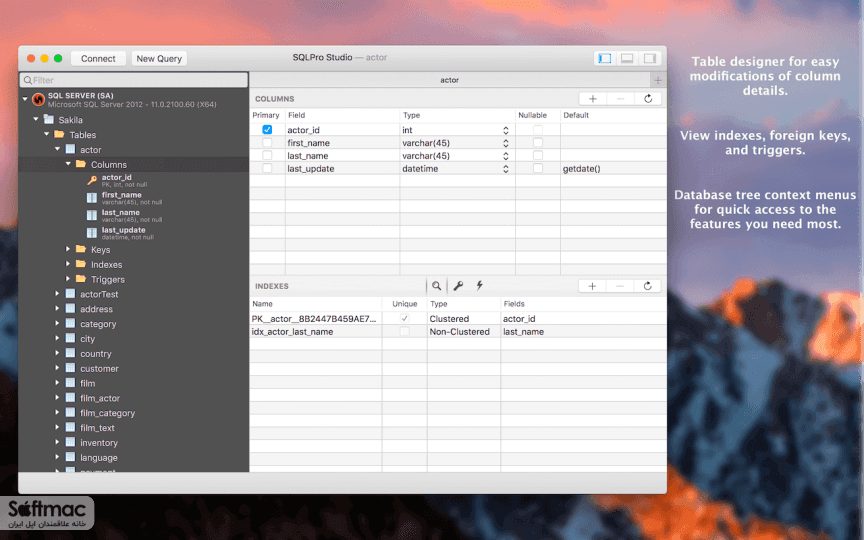Click the last_name column icon in tree
This screenshot has width=864, height=540.
[92, 215]
